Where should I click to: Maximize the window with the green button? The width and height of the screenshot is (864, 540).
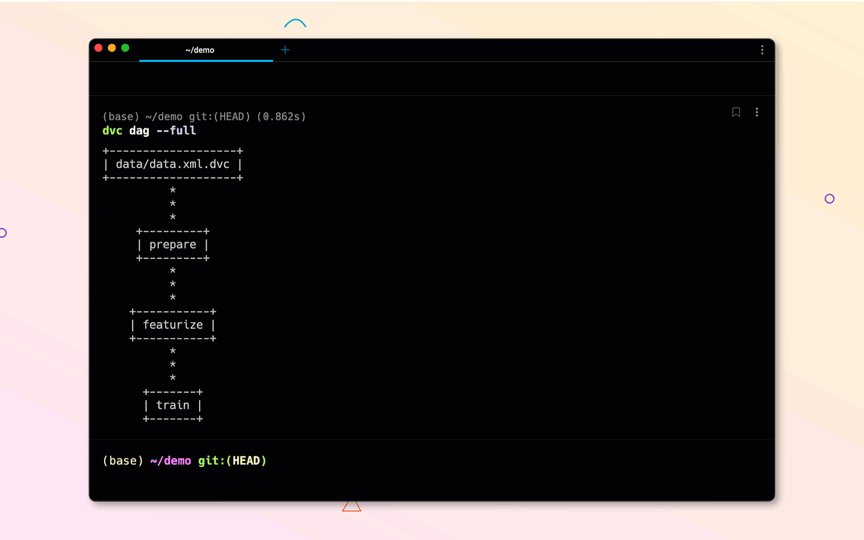coord(125,48)
